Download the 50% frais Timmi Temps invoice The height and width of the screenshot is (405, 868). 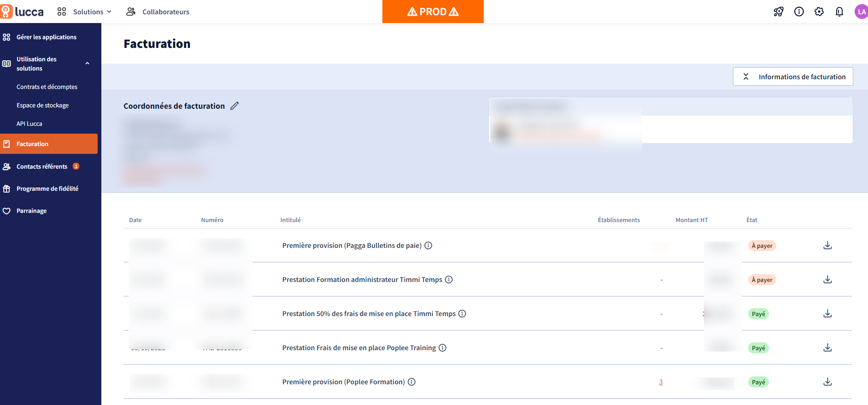tap(827, 314)
